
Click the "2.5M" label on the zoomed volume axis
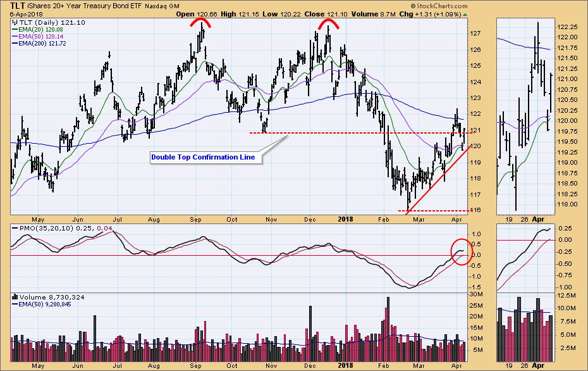coord(568,348)
